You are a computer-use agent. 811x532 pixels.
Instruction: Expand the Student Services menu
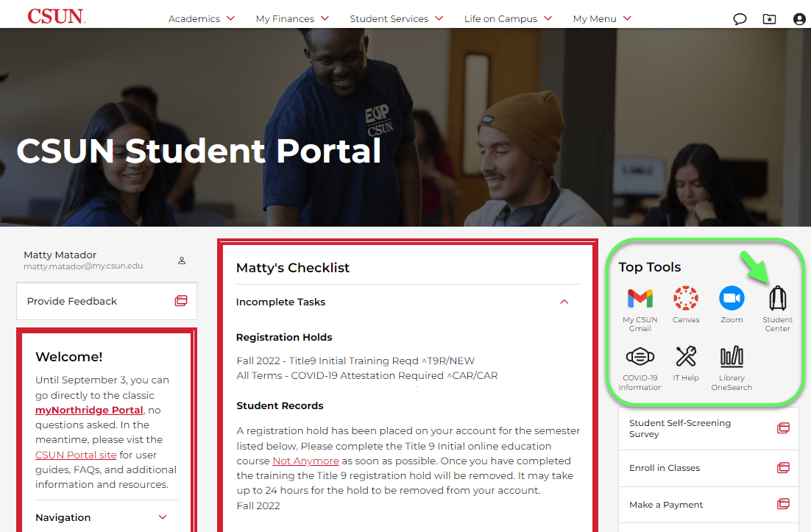[396, 18]
